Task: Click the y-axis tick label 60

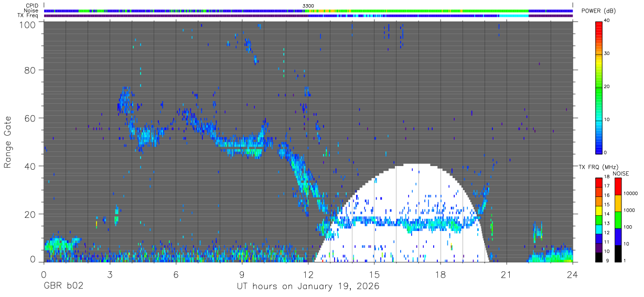Action: 30,118
